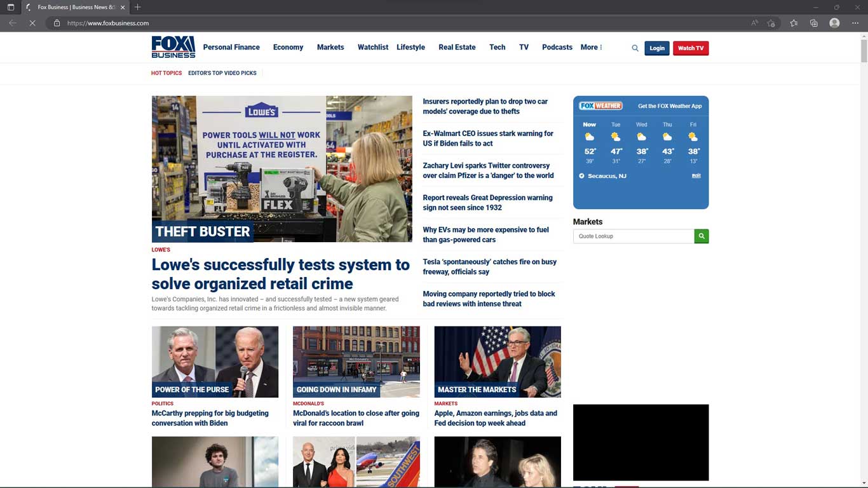Select Thursday's weather forecast icon
The height and width of the screenshot is (488, 868).
click(667, 137)
